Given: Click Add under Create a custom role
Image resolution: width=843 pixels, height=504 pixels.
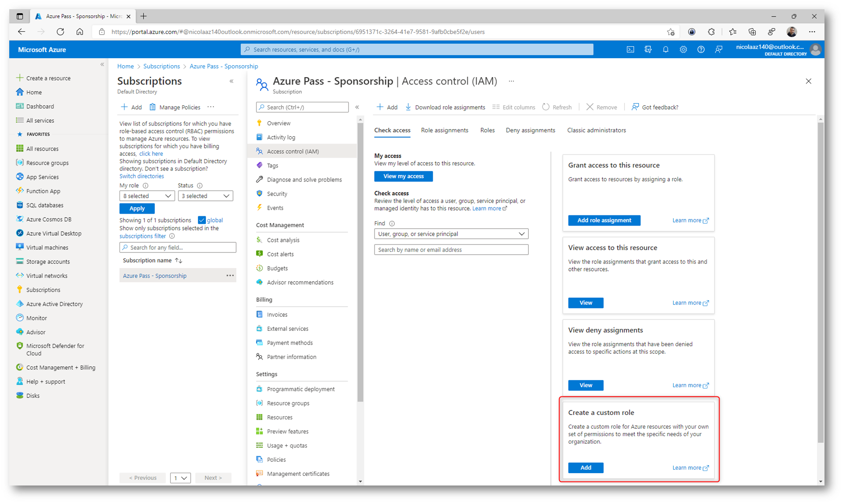Looking at the screenshot, I should (585, 467).
